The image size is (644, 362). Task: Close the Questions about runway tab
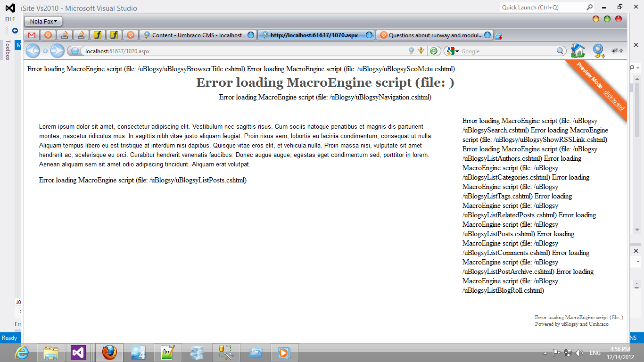point(487,35)
